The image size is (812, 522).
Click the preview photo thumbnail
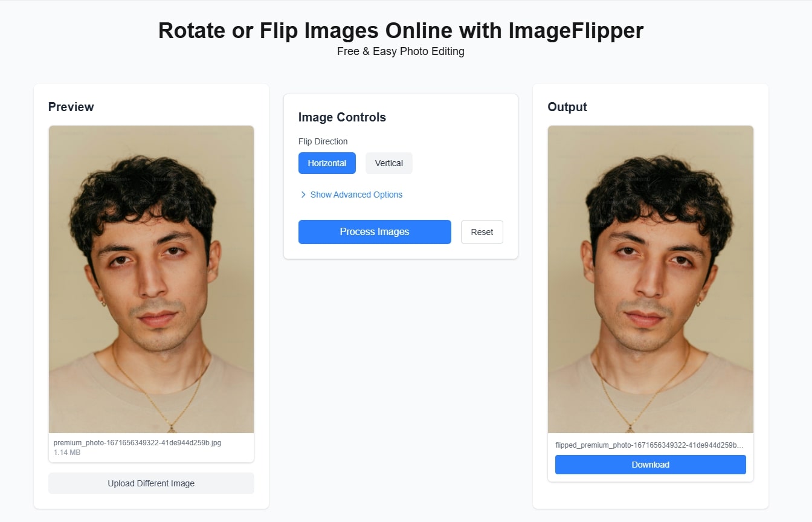151,278
